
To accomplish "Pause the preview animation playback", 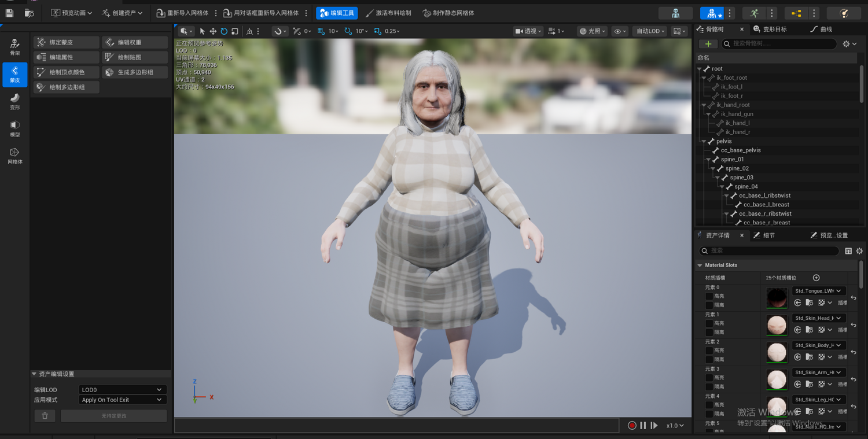I will pos(643,426).
